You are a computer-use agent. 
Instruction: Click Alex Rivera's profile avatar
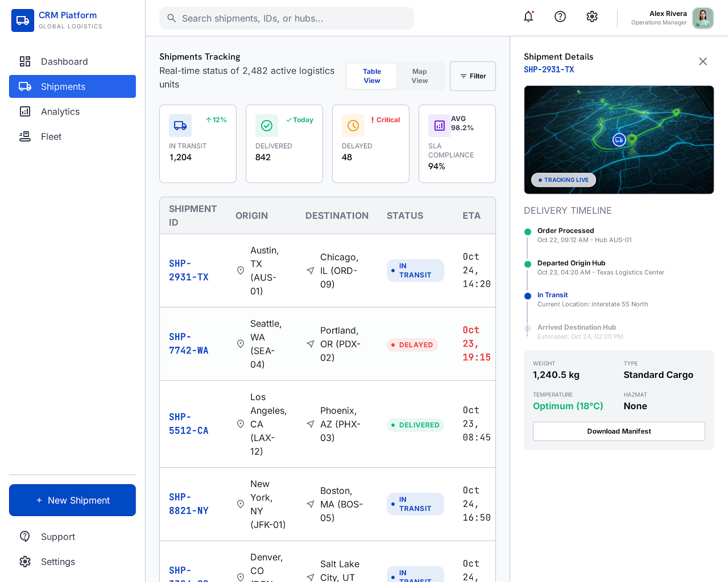(x=703, y=18)
